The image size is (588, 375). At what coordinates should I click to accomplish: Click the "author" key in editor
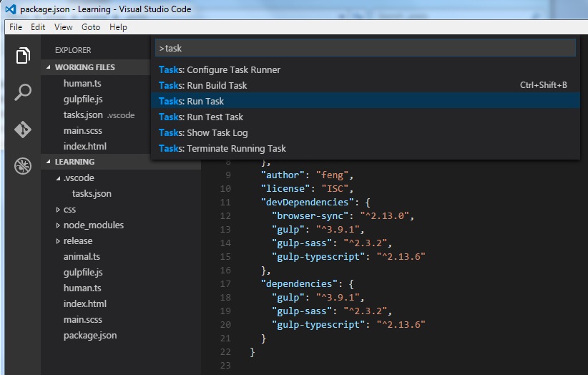pyautogui.click(x=283, y=175)
